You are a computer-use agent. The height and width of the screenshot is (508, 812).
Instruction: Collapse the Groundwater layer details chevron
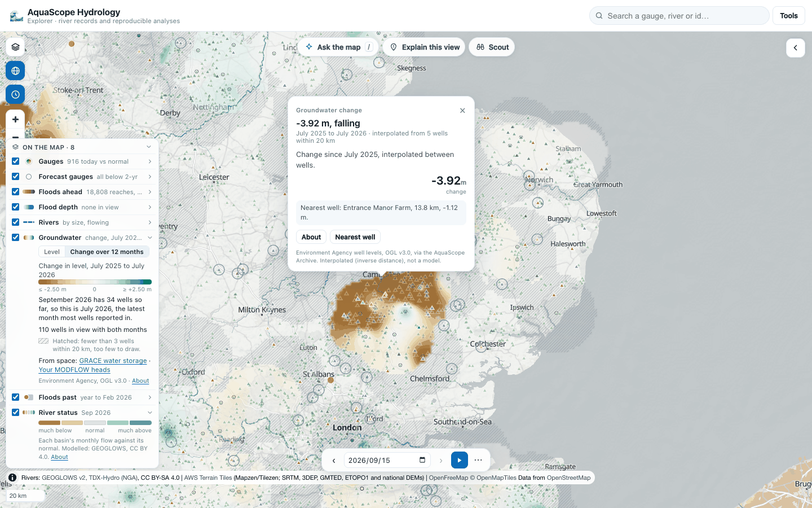(150, 238)
